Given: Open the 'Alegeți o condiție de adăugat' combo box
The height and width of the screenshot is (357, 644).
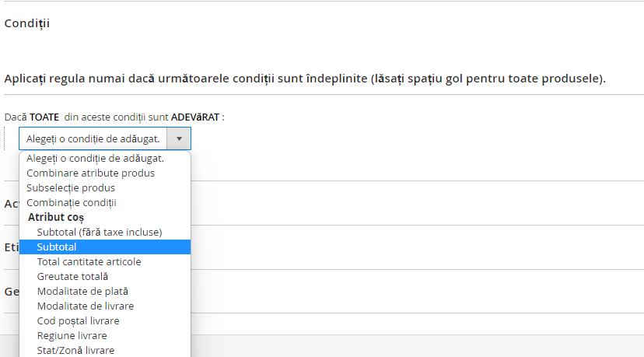Looking at the screenshot, I should 105,139.
